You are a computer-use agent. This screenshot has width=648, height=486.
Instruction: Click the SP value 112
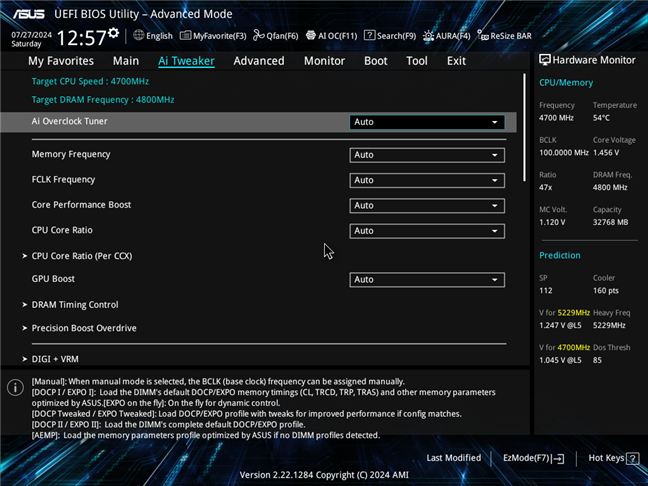pos(546,291)
